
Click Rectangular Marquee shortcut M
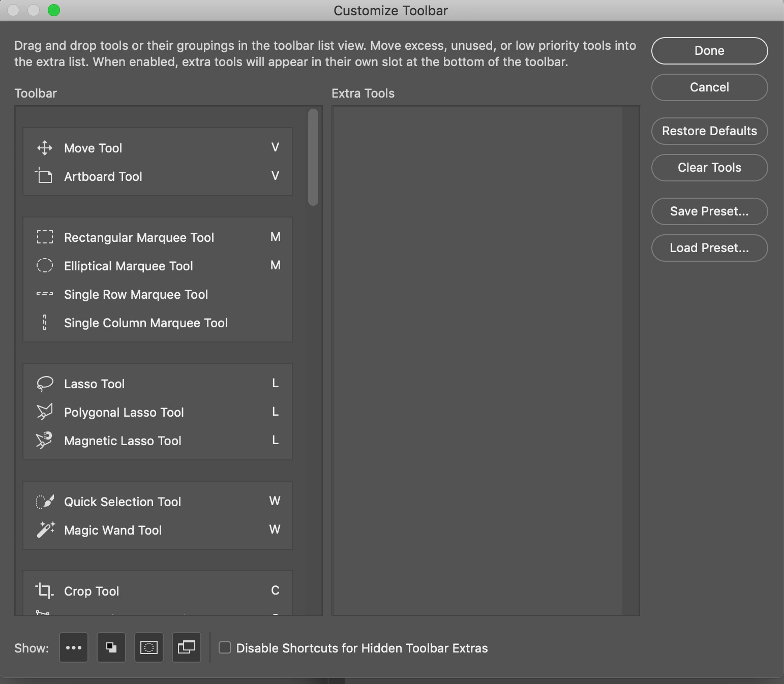point(275,237)
